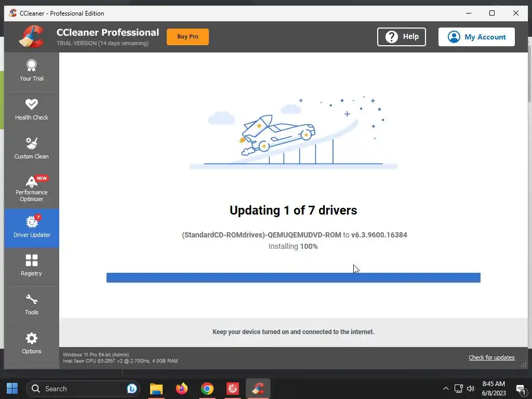This screenshot has height=399, width=532.
Task: Select the Driver Updater gear icon
Action: tap(32, 221)
